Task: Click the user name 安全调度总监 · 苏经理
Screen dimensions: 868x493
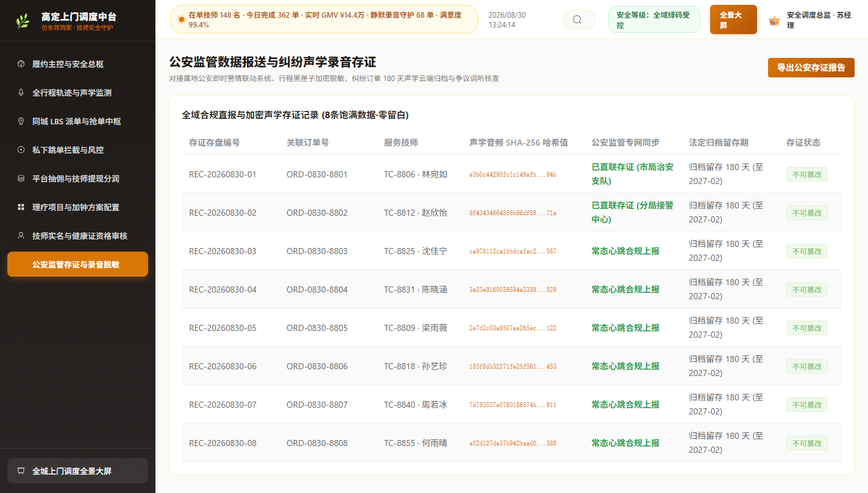Action: point(819,20)
